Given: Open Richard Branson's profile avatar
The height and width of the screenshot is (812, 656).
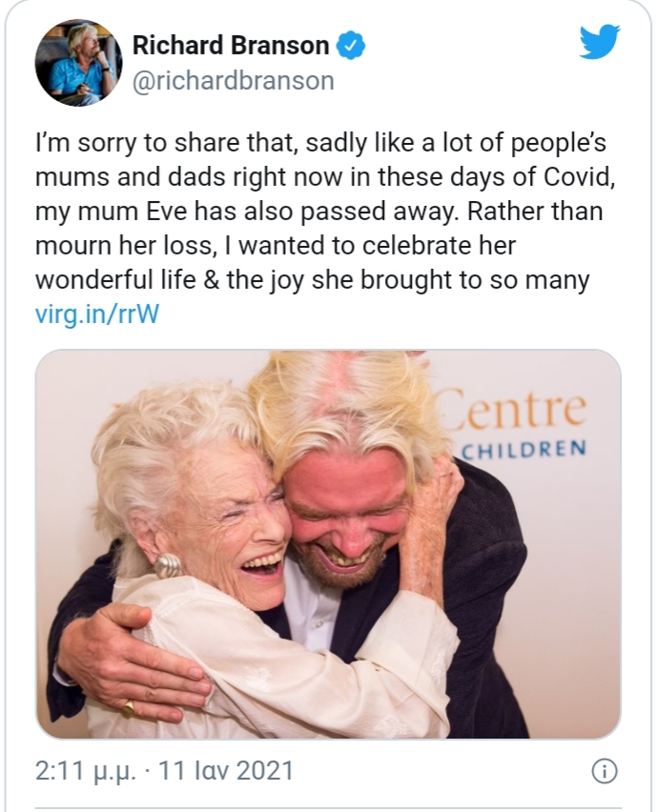Looking at the screenshot, I should point(78,62).
